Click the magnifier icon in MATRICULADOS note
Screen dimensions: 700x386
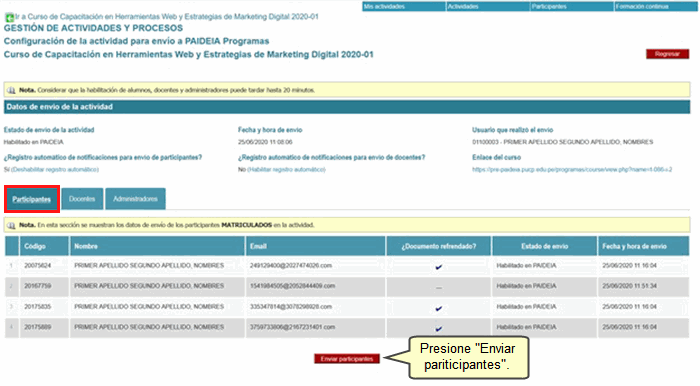coord(12,225)
